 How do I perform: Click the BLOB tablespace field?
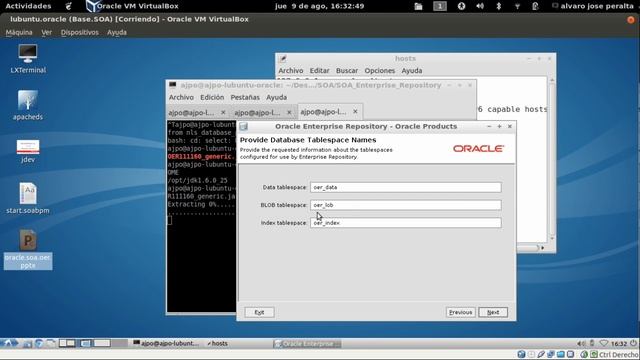(405, 205)
